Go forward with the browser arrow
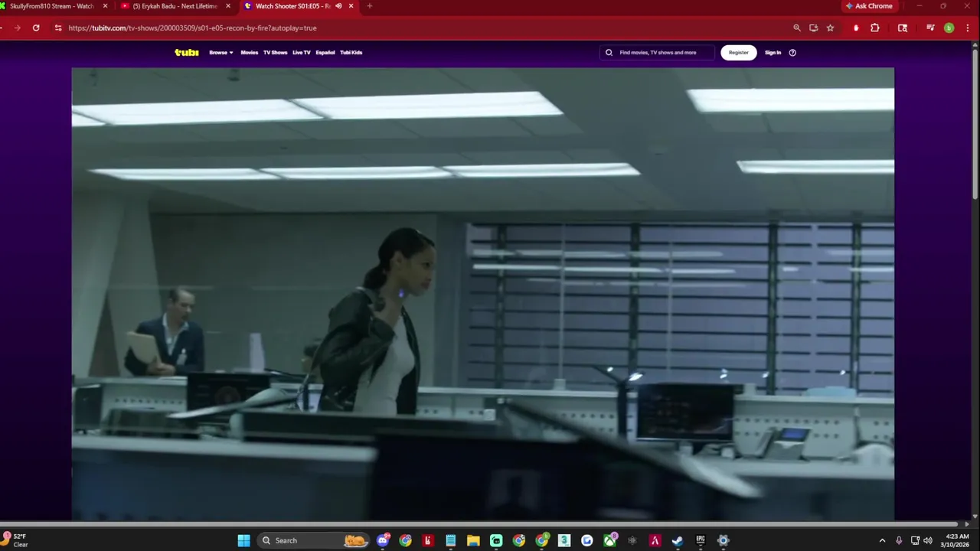Screen dimensions: 980x551 [17, 28]
